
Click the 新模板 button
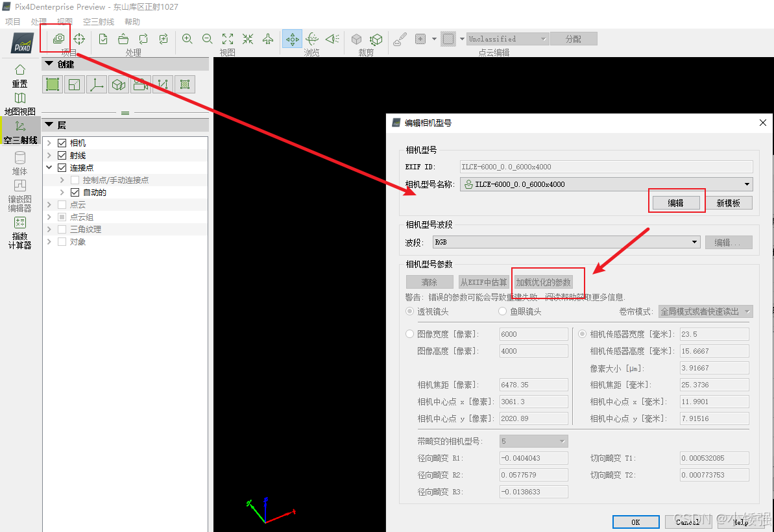(x=728, y=203)
